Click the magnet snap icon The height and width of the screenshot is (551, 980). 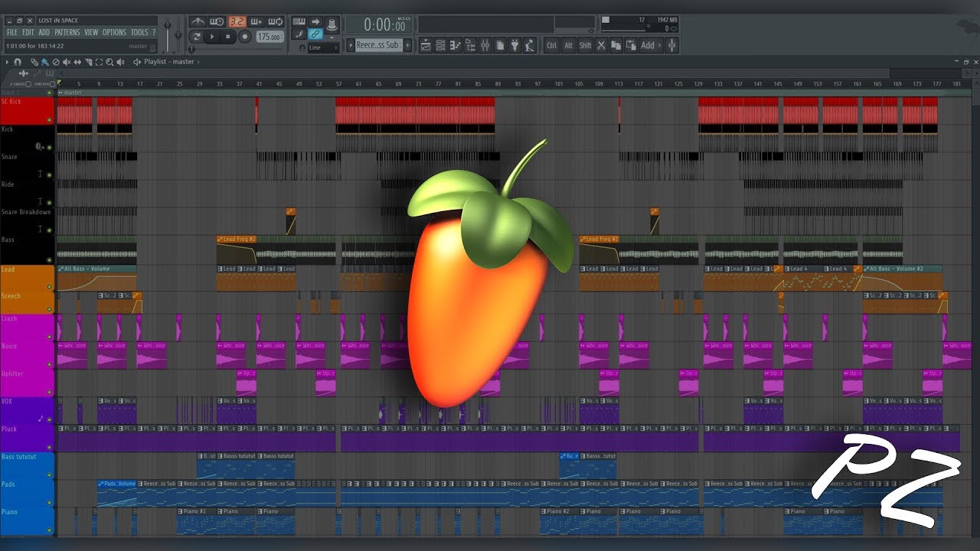pyautogui.click(x=18, y=61)
